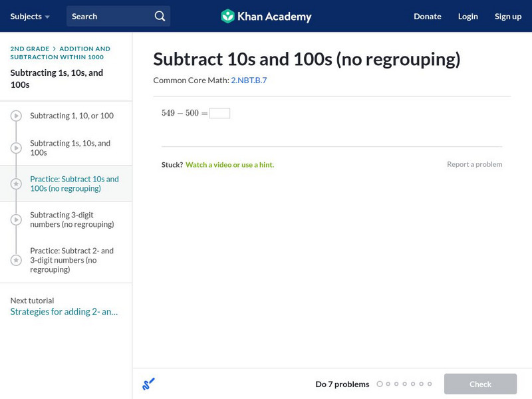Open the Subjects dropdown
Image resolution: width=532 pixels, height=399 pixels.
click(x=27, y=16)
